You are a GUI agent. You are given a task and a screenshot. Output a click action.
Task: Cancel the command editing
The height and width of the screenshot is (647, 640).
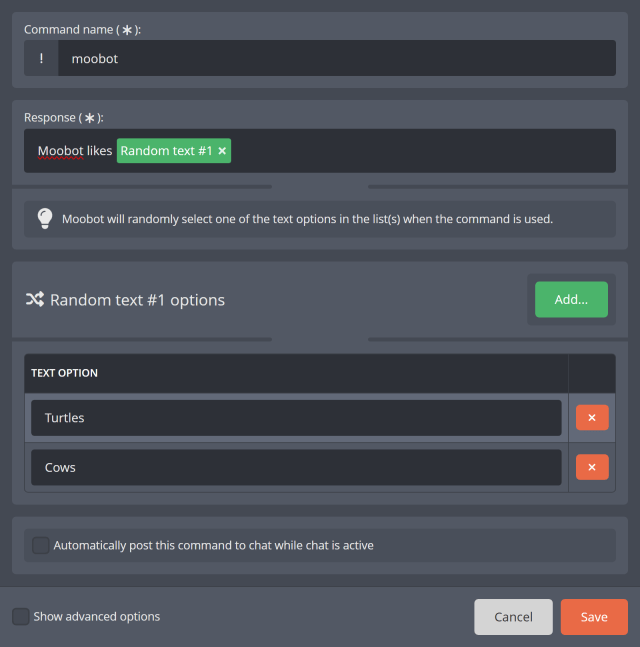coord(513,617)
